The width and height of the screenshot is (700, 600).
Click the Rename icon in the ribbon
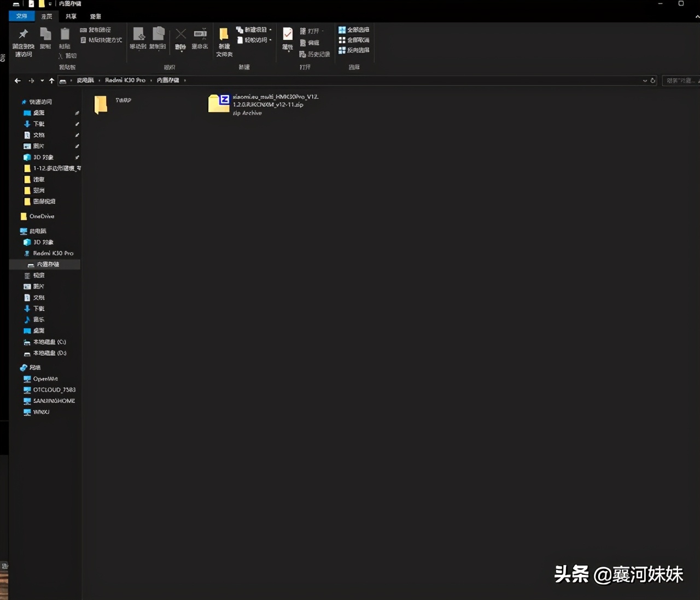pyautogui.click(x=200, y=35)
